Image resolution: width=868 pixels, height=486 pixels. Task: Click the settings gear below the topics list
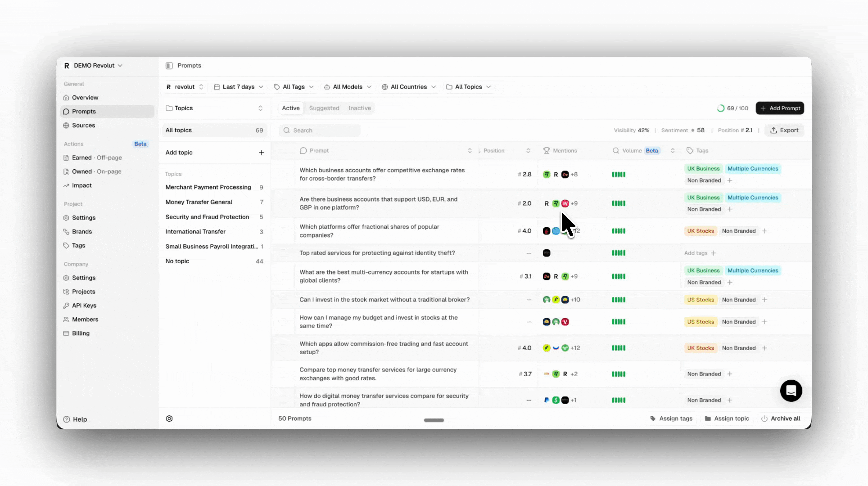point(169,418)
